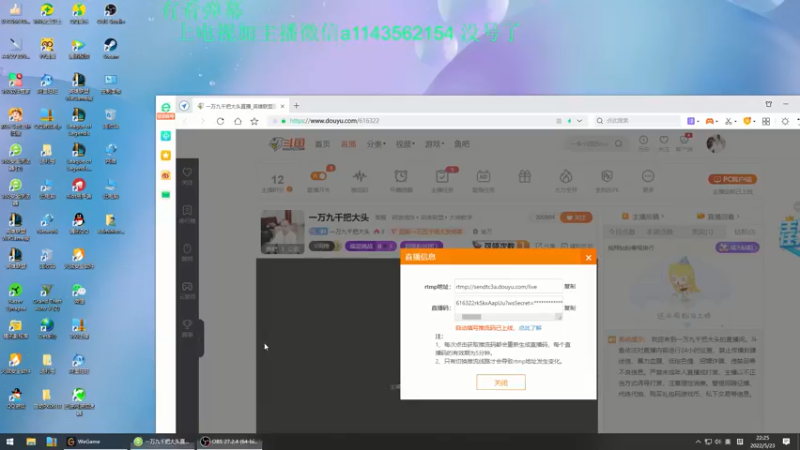Toggle the 直播开关 live switch
800x450 pixels.
pos(318,176)
